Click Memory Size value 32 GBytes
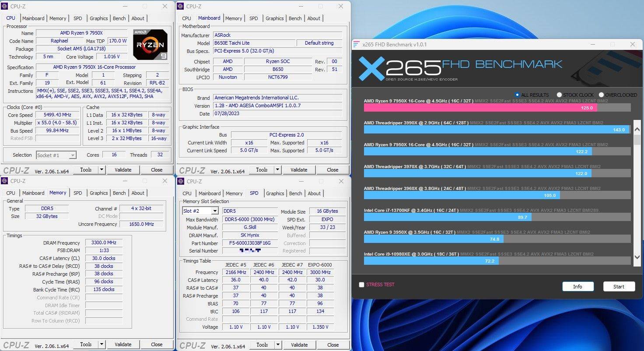 (x=46, y=216)
